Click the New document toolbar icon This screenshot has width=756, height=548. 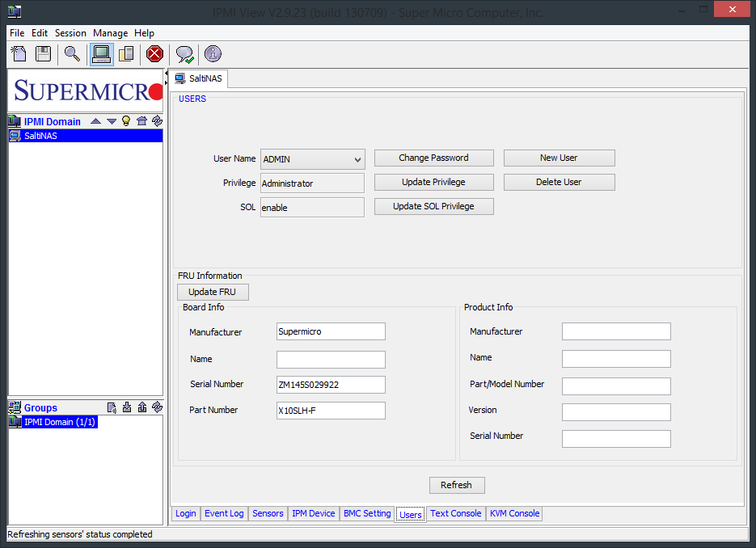(x=19, y=54)
